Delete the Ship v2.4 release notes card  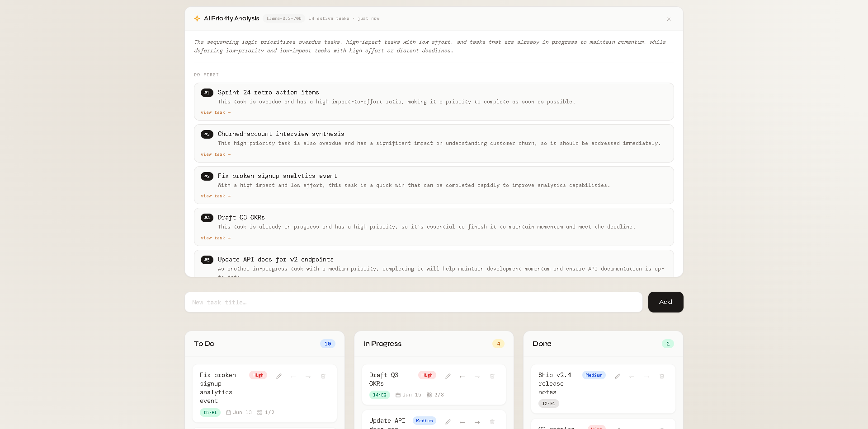(662, 376)
